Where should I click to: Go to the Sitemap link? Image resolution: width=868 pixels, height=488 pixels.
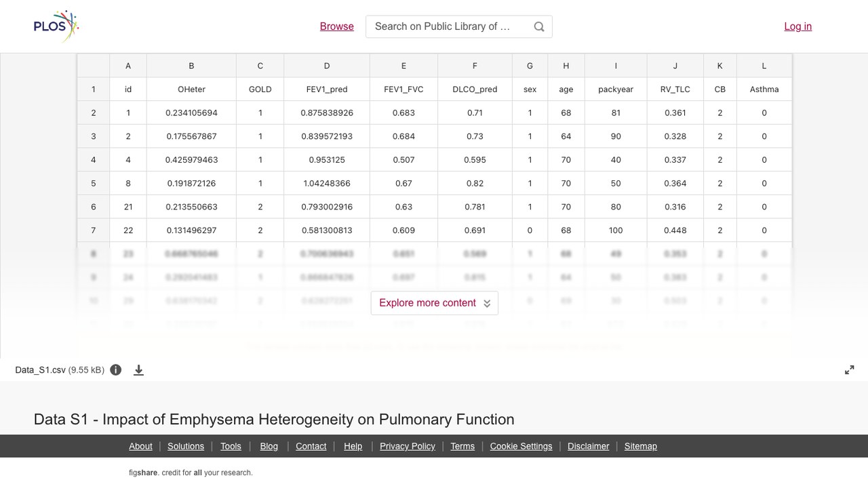pyautogui.click(x=641, y=446)
